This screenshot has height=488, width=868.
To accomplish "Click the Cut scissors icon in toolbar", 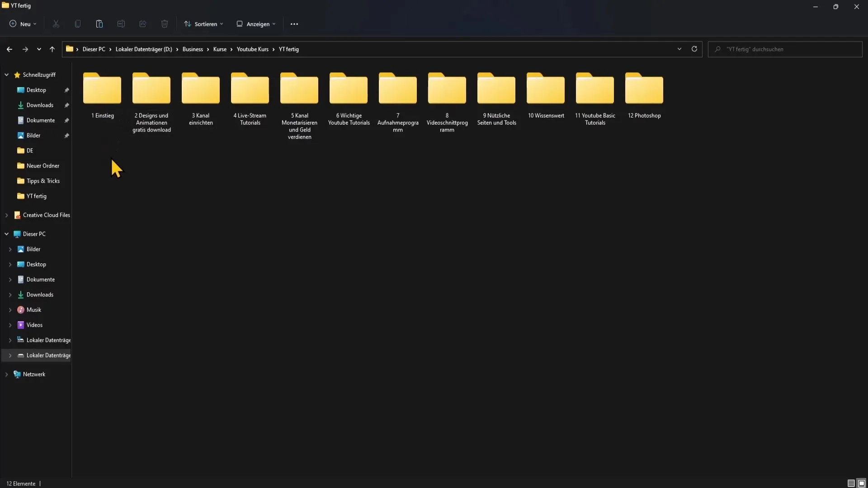I will click(56, 24).
